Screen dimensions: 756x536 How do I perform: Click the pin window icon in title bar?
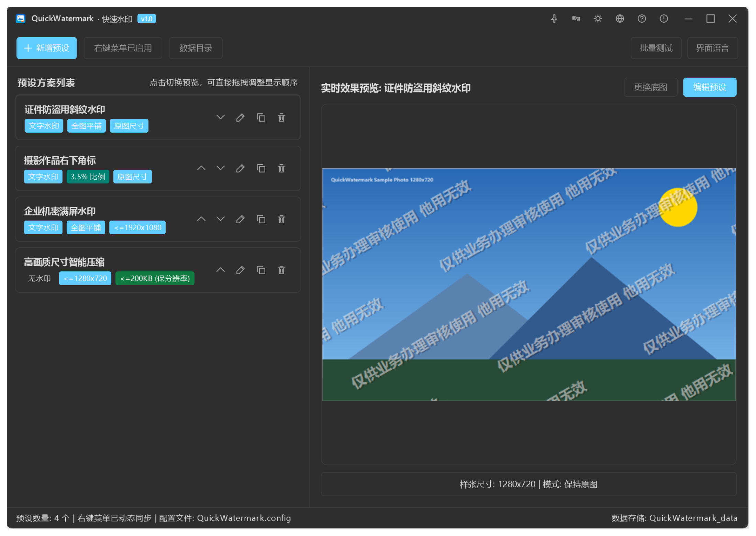[554, 19]
